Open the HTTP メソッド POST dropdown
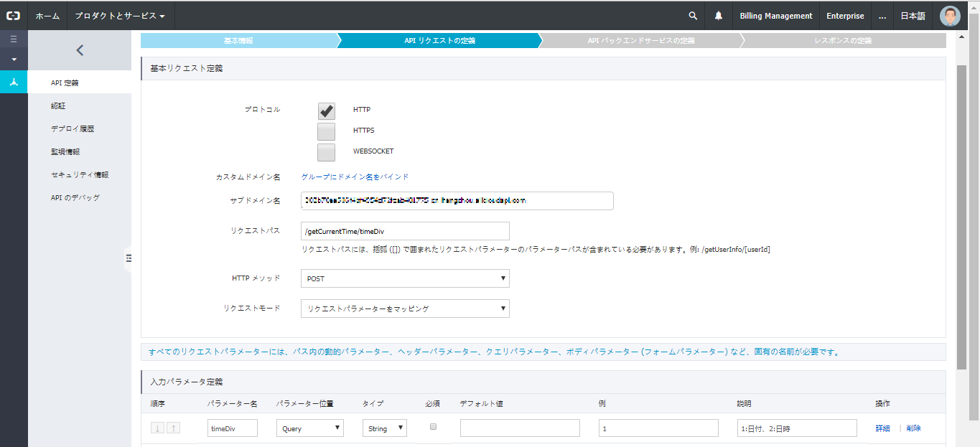 point(405,278)
